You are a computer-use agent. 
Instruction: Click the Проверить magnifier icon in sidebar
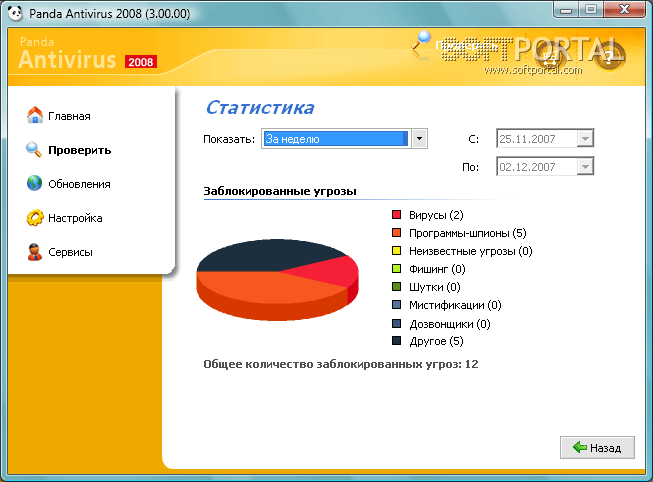pyautogui.click(x=34, y=150)
